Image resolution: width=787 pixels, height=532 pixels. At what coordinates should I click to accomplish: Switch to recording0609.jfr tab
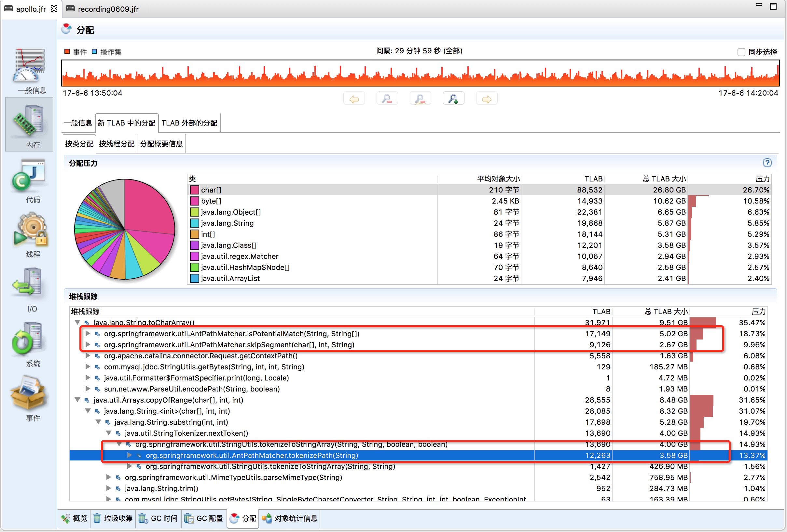[102, 9]
